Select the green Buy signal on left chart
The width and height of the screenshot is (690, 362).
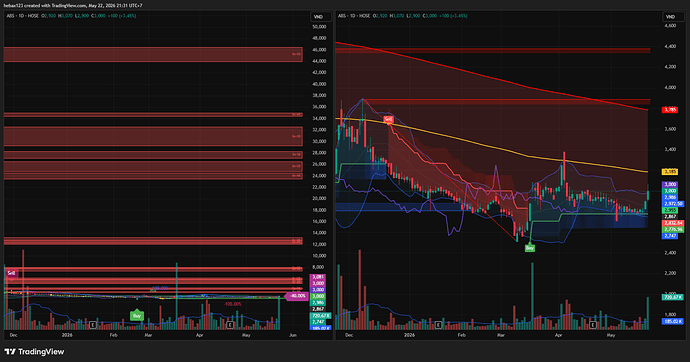point(137,315)
